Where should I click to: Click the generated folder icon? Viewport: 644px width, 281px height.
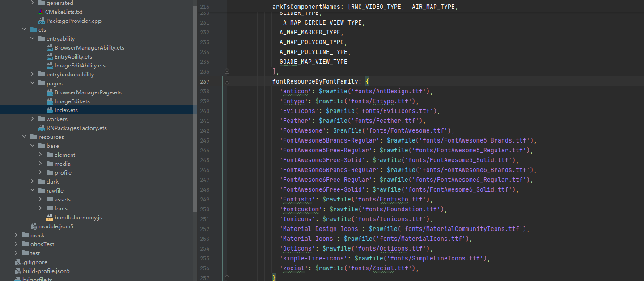(x=42, y=3)
